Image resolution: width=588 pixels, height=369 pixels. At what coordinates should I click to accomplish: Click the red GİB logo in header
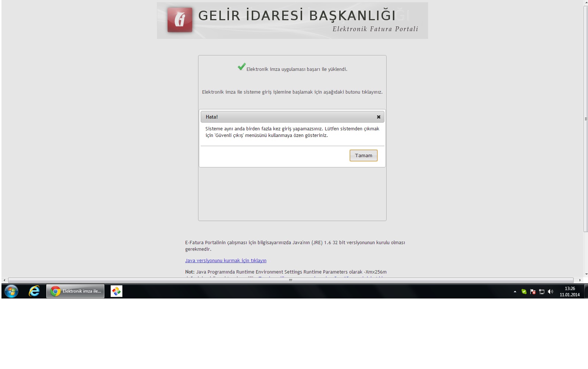180,20
